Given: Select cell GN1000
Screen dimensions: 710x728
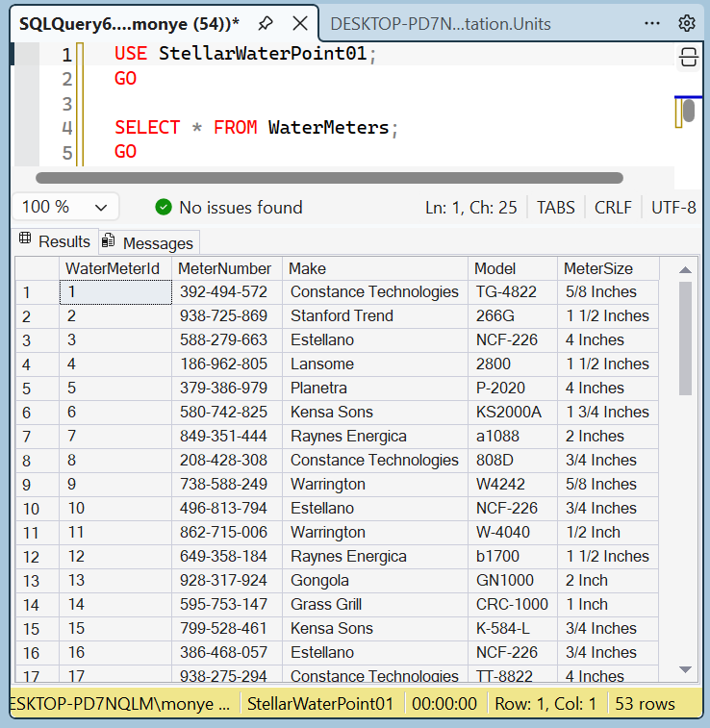Looking at the screenshot, I should click(x=513, y=580).
